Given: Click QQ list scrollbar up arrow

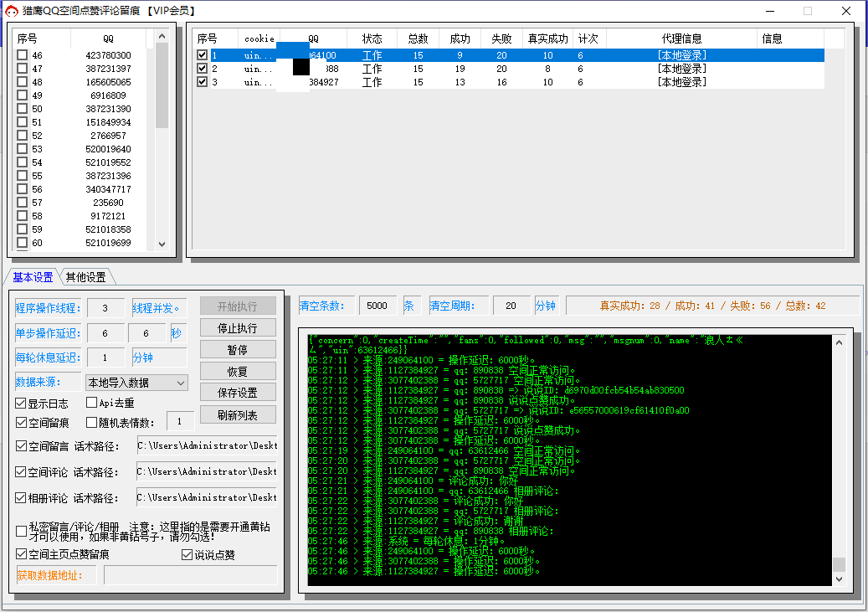Looking at the screenshot, I should coord(162,36).
